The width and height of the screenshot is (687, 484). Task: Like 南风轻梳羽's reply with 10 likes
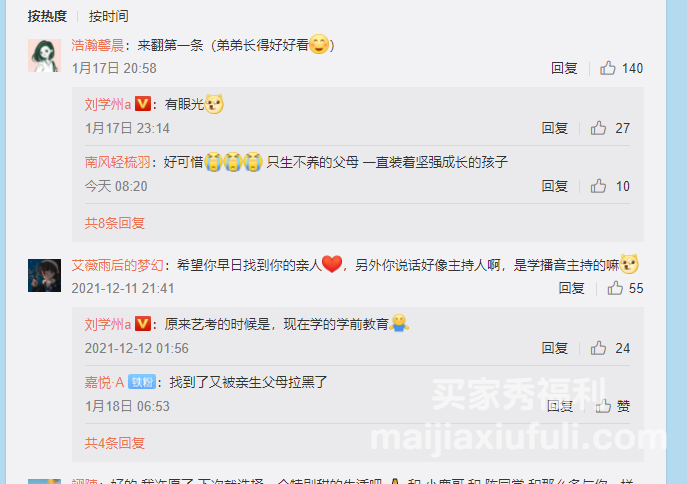click(598, 186)
